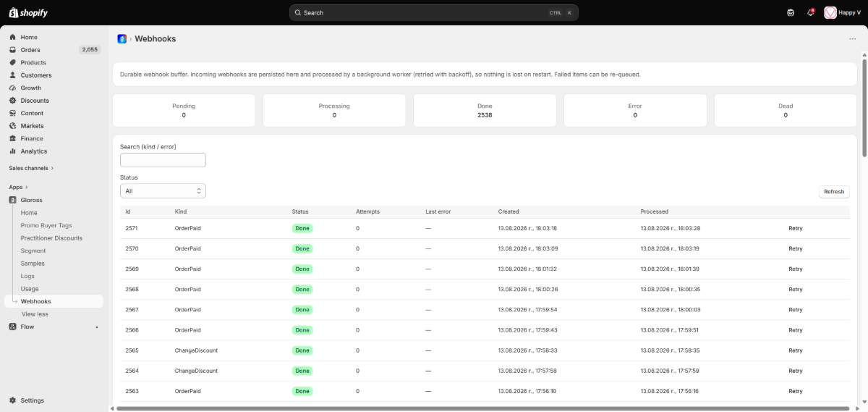The width and height of the screenshot is (868, 412).
Task: Click the search magnifier icon
Action: 298,12
